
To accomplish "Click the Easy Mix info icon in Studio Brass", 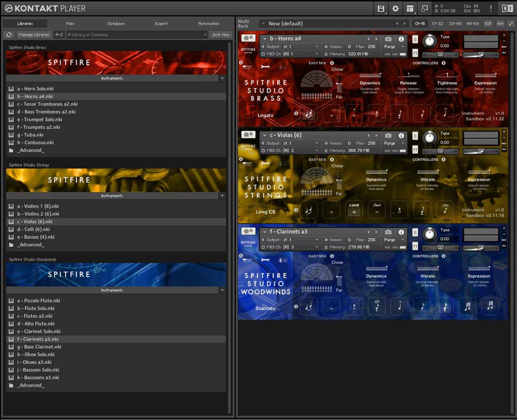I will 332,63.
